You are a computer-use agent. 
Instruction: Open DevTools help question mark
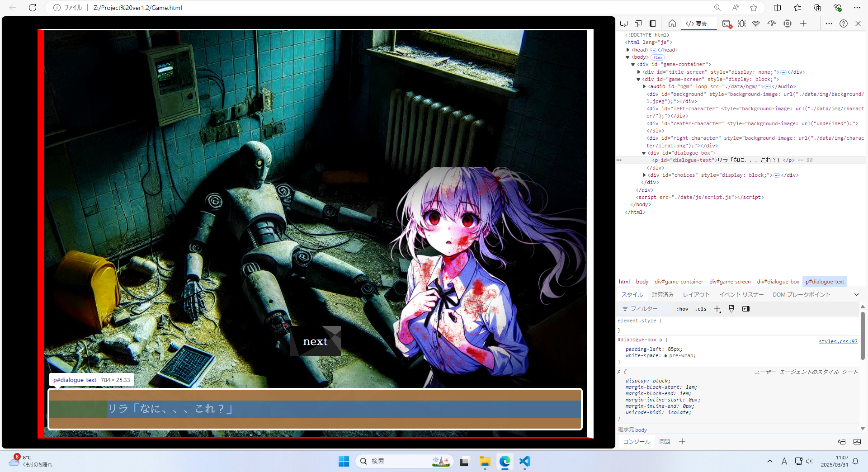(844, 24)
